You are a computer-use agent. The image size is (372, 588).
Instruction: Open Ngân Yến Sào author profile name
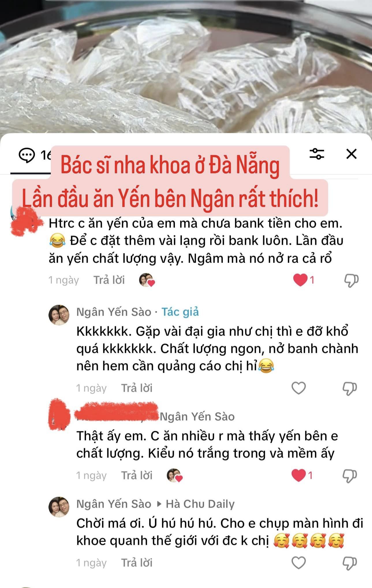point(114,312)
